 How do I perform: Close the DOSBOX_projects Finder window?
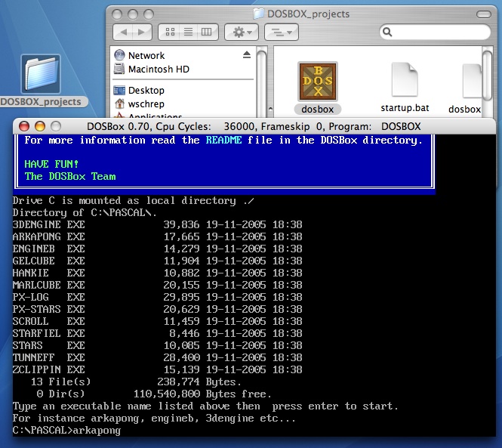click(117, 14)
